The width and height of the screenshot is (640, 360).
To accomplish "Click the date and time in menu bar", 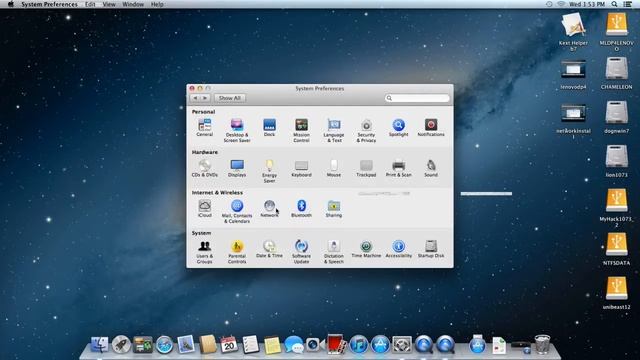I will 587,4.
